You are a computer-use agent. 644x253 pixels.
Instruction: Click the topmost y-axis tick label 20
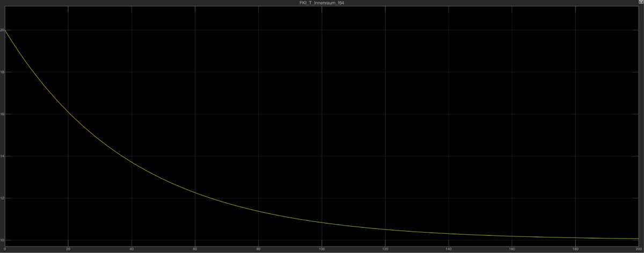2,31
